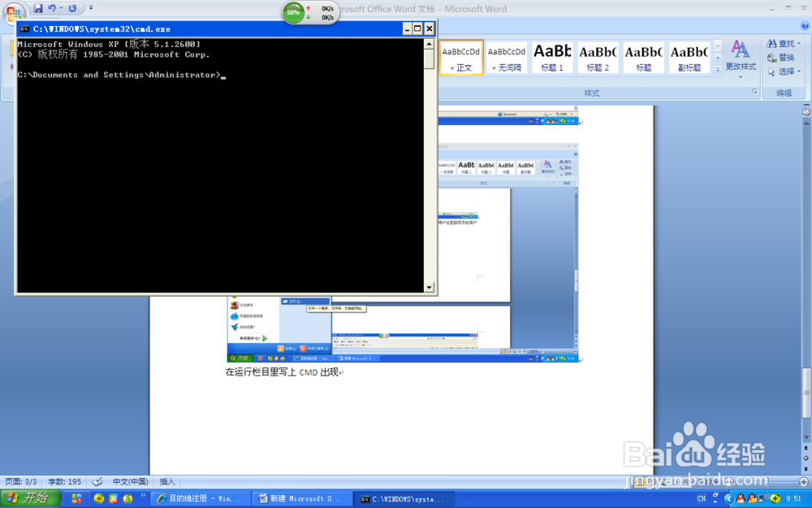This screenshot has width=812, height=508.
Task: Click the cmd.exe title bar system icon
Action: click(x=24, y=29)
